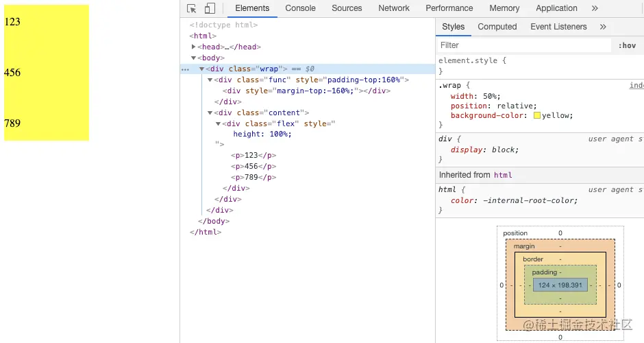
Task: Open the Console tab
Action: pyautogui.click(x=300, y=8)
